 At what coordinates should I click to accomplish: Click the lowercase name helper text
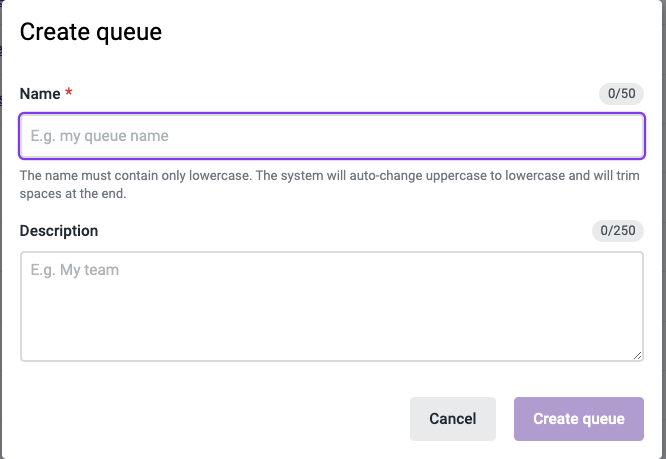coord(329,184)
